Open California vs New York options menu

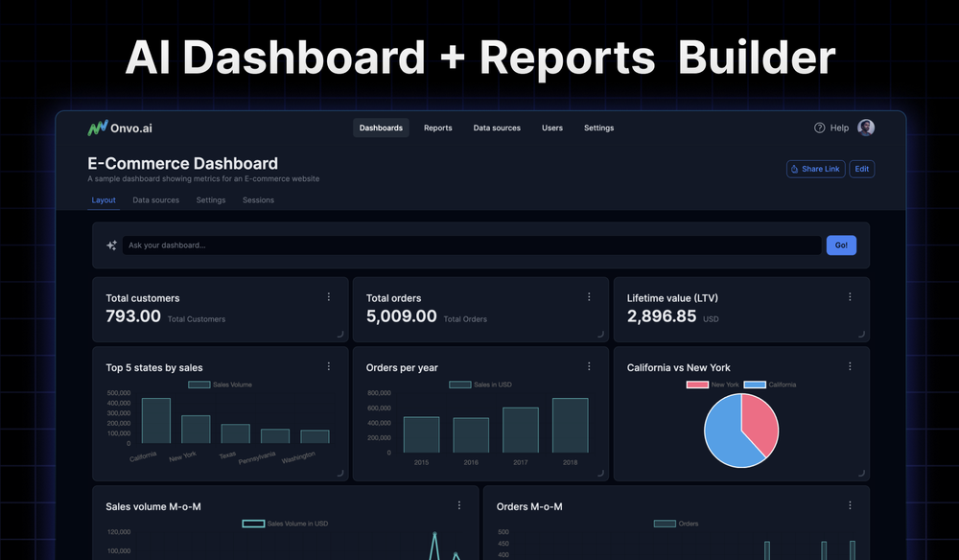click(850, 366)
